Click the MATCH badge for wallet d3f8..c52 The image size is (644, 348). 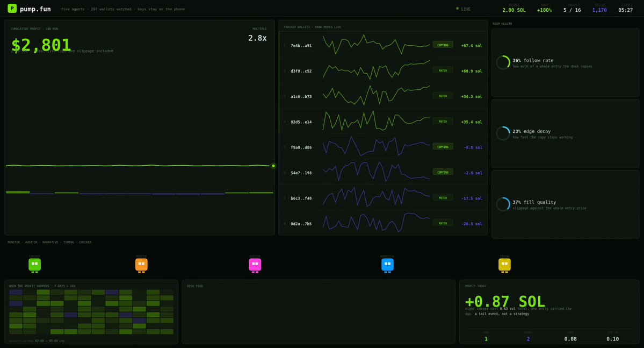point(443,70)
